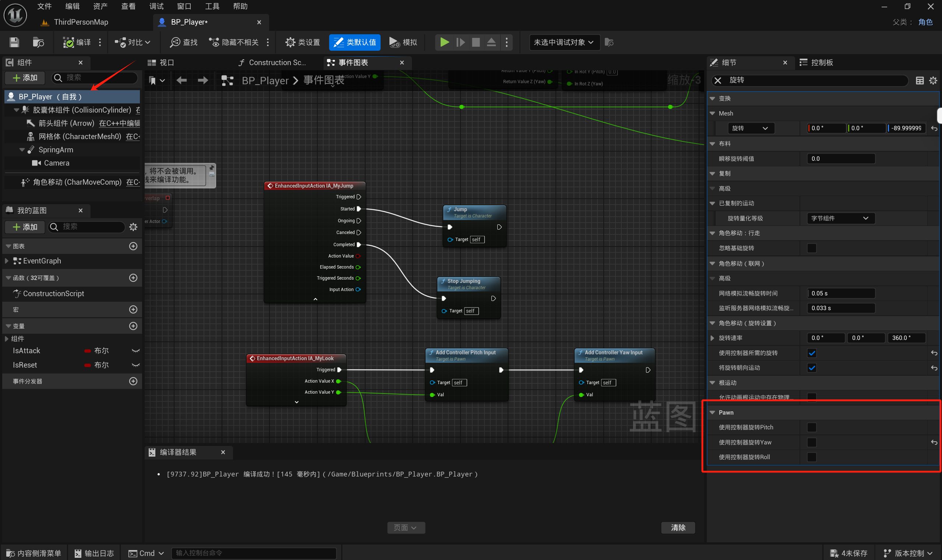Click the add new variable plus icon
942x560 pixels.
[x=133, y=326]
